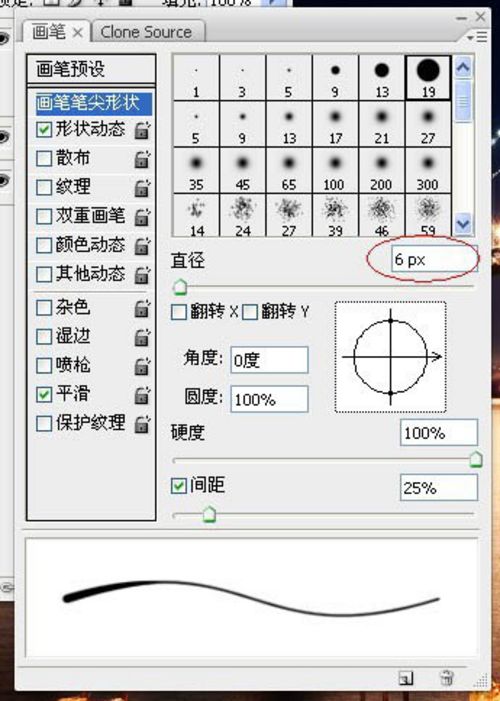Viewport: 500px width, 701px height.
Task: Click the 间距 slider handle
Action: point(209,515)
